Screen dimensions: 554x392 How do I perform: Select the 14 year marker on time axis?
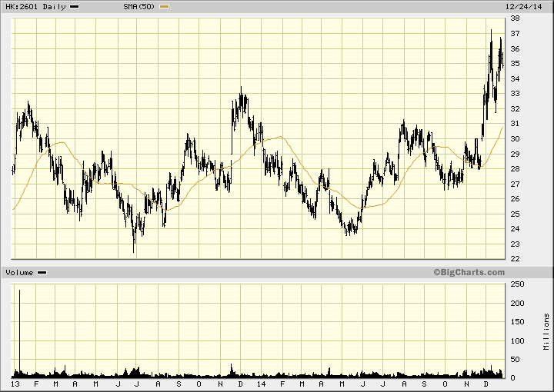coord(262,383)
